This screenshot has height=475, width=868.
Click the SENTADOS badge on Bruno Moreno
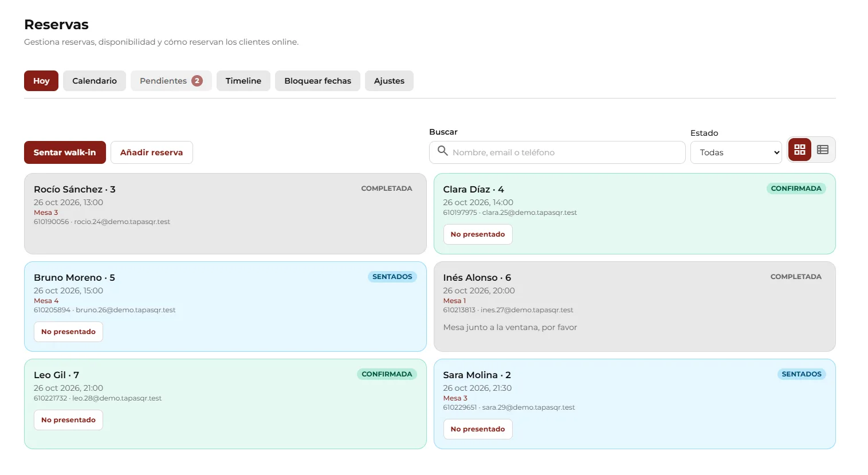pyautogui.click(x=392, y=277)
